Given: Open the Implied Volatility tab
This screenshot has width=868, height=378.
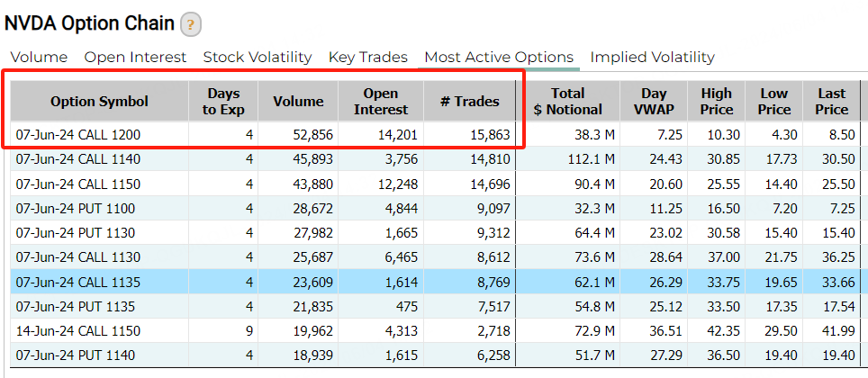Looking at the screenshot, I should [x=652, y=57].
